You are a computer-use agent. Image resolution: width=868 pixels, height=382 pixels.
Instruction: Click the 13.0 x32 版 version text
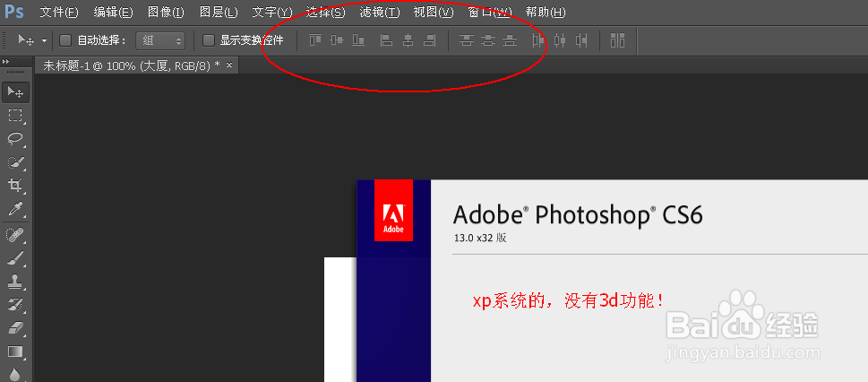coord(480,238)
